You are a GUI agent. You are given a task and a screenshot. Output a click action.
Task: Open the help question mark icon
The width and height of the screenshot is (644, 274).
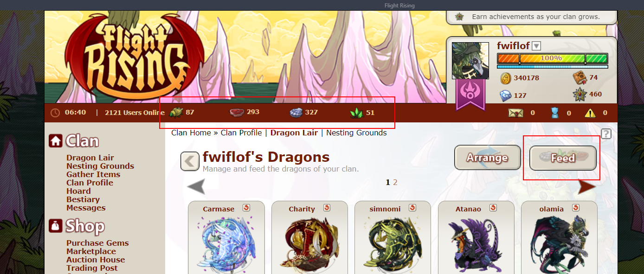click(x=606, y=134)
